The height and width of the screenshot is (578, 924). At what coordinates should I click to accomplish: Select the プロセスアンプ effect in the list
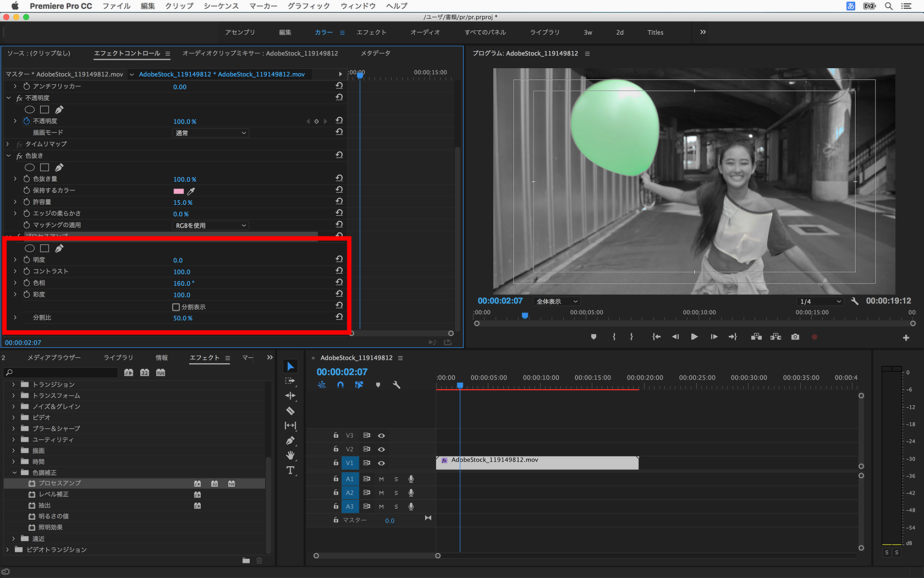[x=59, y=483]
